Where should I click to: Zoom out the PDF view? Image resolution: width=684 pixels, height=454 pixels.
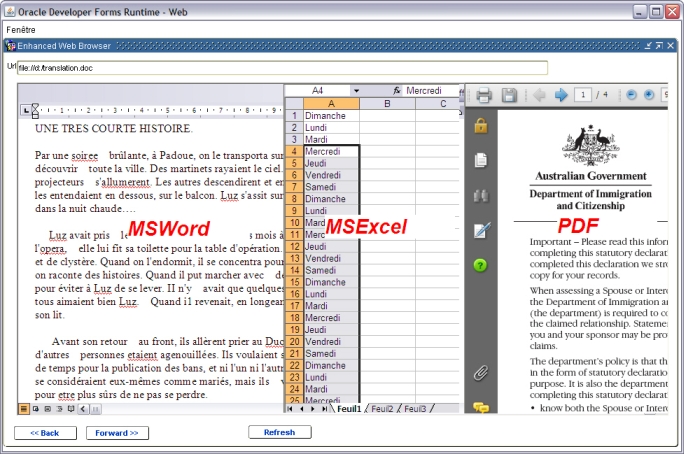[x=631, y=95]
